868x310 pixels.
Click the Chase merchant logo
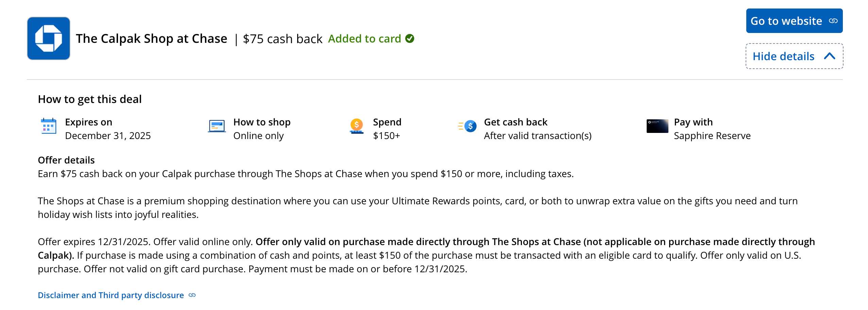click(x=49, y=38)
